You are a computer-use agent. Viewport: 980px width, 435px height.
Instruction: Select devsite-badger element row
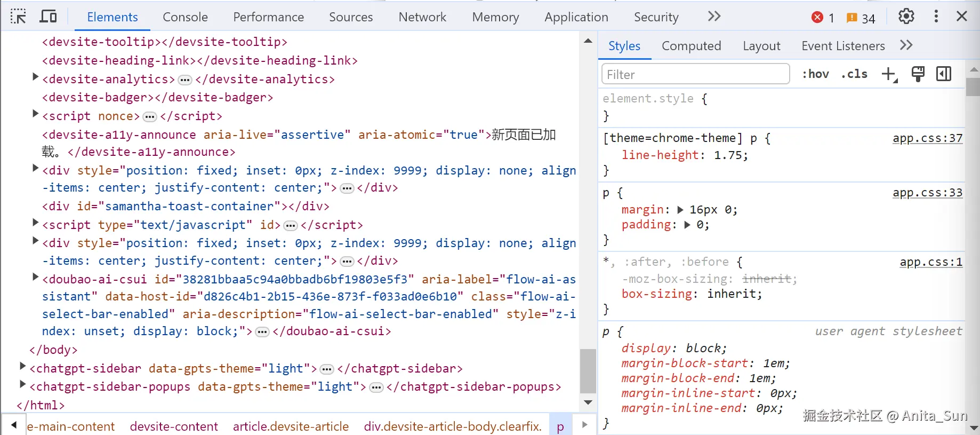[x=158, y=97]
